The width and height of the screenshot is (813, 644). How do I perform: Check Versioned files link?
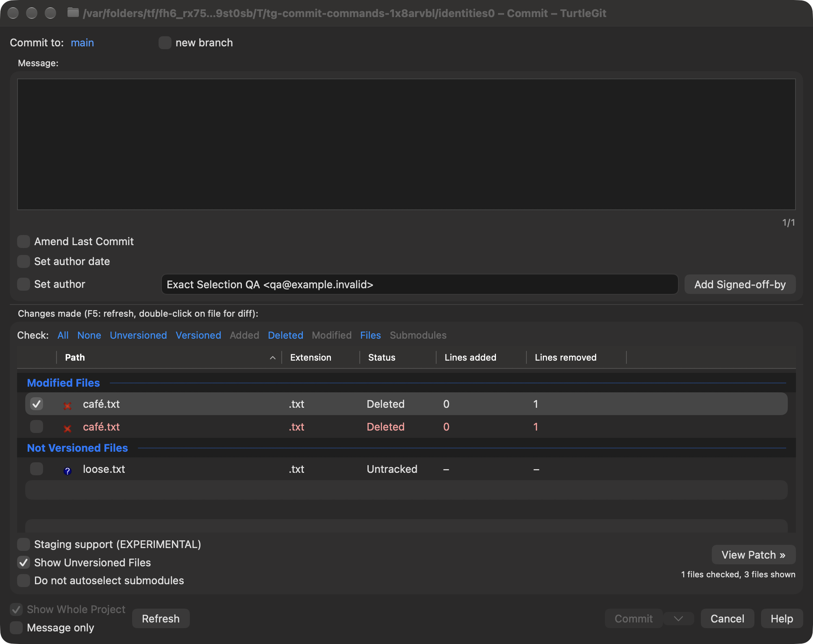[x=198, y=335]
